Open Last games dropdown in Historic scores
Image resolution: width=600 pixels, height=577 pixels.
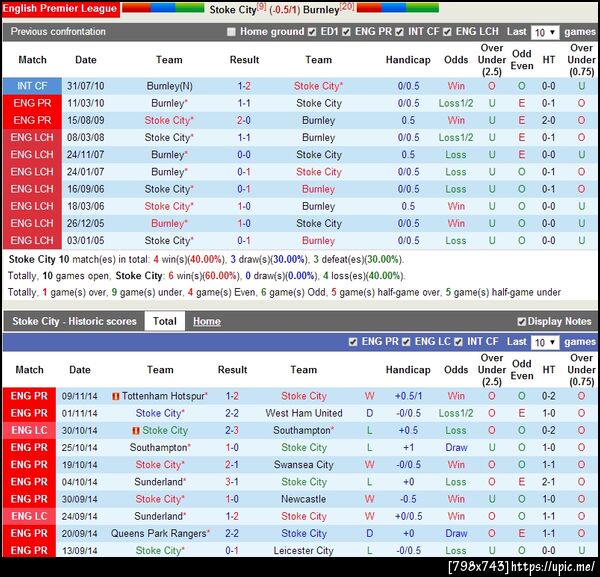click(545, 342)
